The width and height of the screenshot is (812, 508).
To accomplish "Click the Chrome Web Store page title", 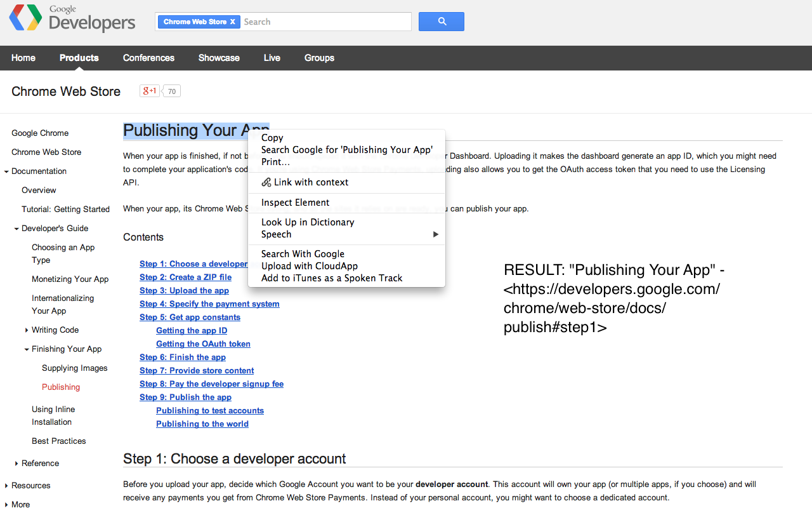I will tap(66, 91).
